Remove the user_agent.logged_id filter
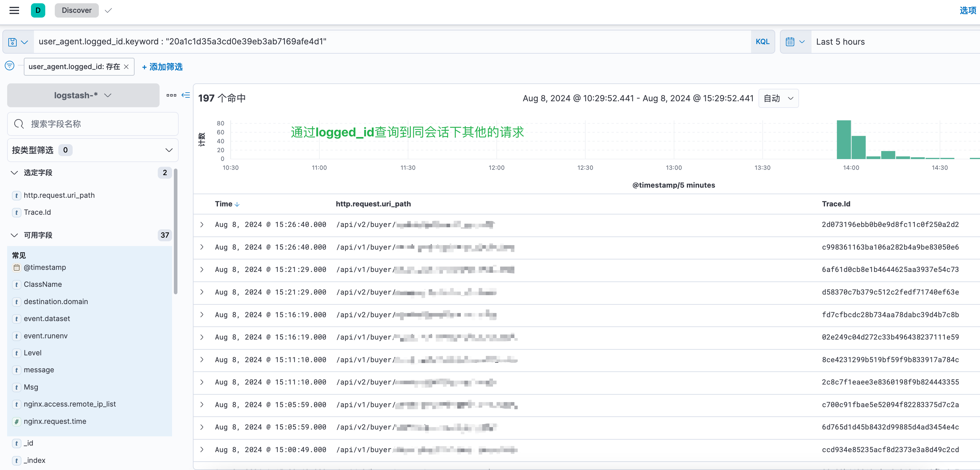Image resolution: width=980 pixels, height=470 pixels. (126, 67)
